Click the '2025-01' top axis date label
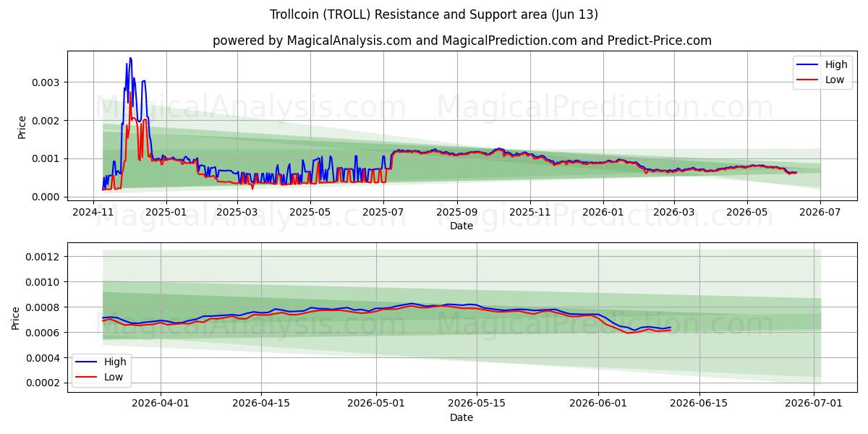Screen dimensions: 868x434 [x=166, y=212]
